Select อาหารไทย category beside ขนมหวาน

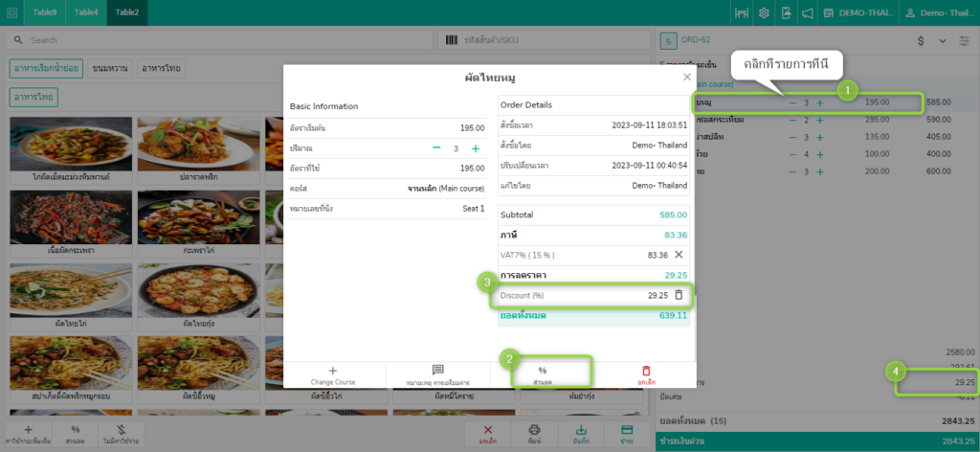point(161,68)
